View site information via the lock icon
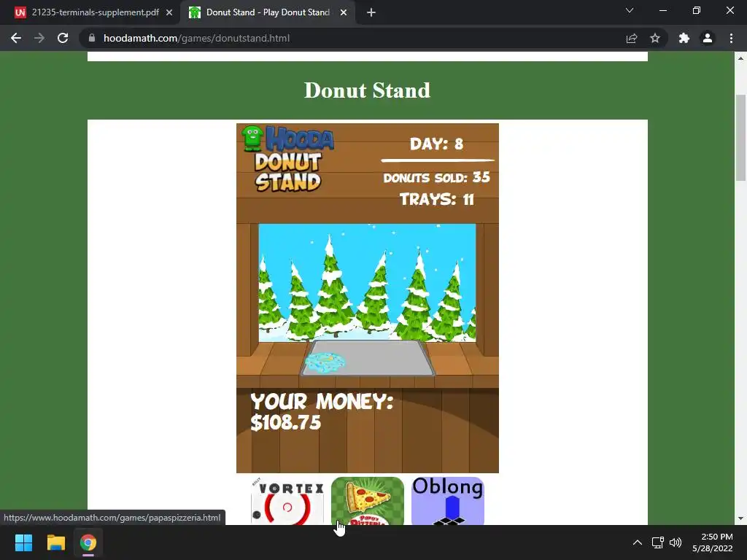747x560 pixels. pos(92,38)
